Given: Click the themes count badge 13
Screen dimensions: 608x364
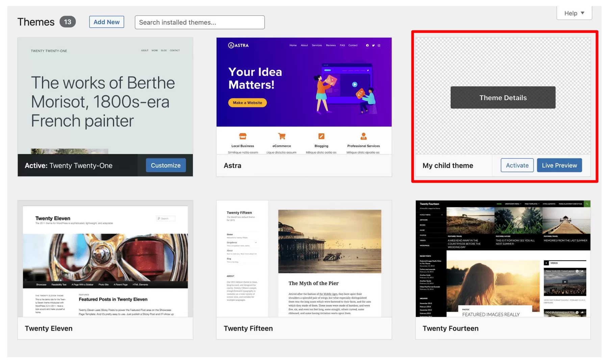Looking at the screenshot, I should (x=68, y=22).
